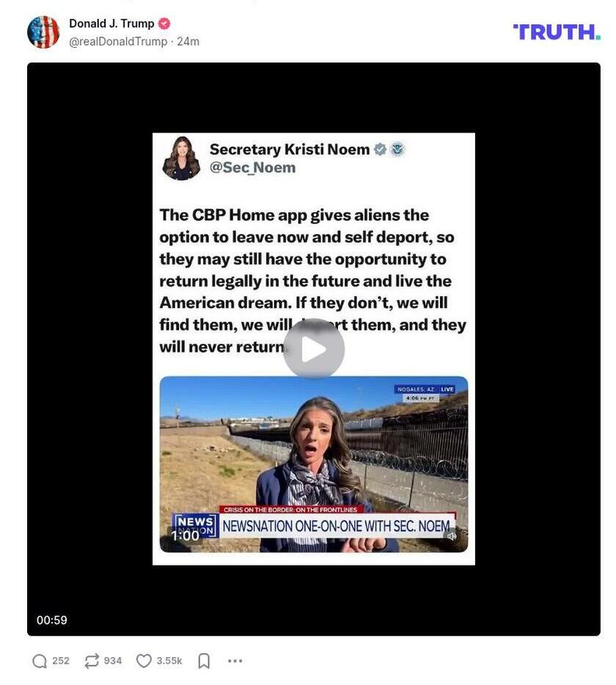Click the speaker volume icon on news clip
616x685 pixels.
452,535
